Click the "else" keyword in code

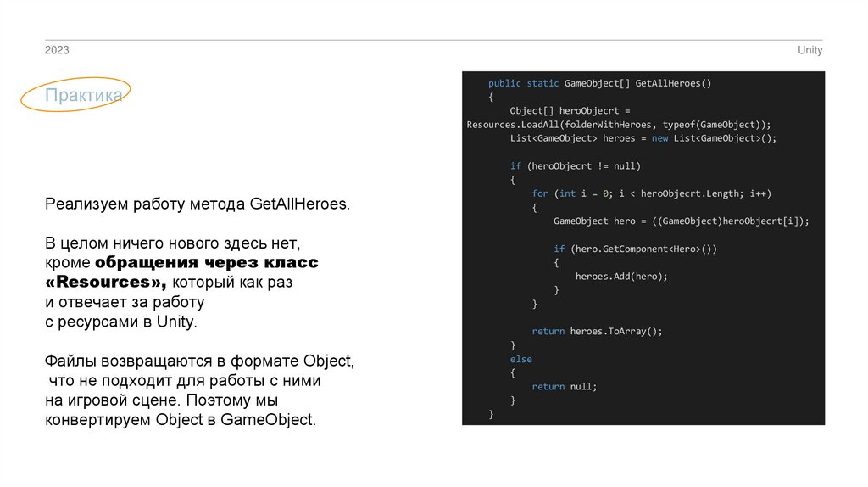(x=521, y=359)
